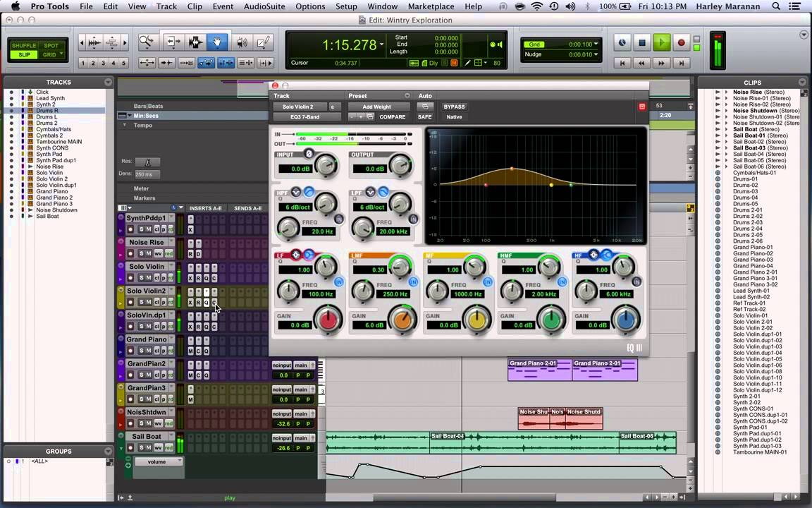Select the Pencil tool
This screenshot has height=508, width=812.
[x=264, y=42]
